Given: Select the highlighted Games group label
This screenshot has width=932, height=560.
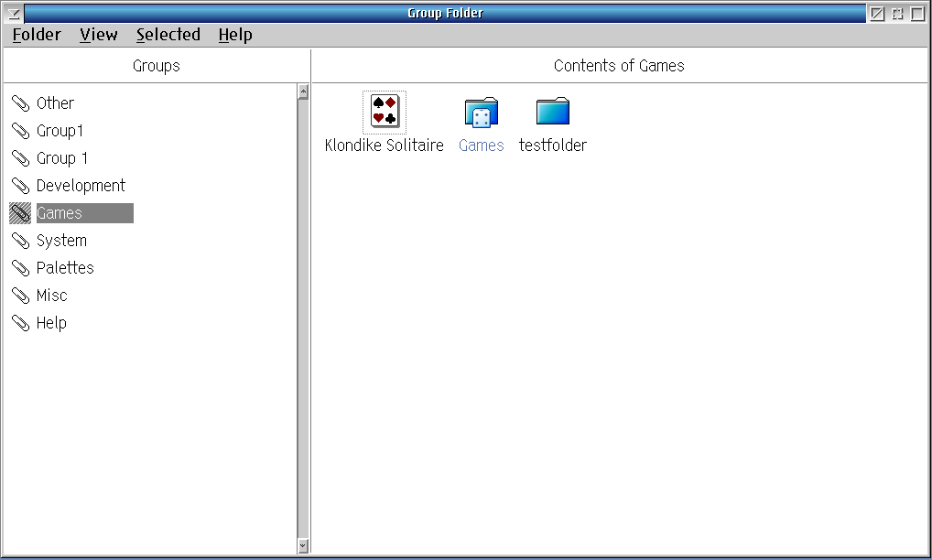Looking at the screenshot, I should pos(85,213).
